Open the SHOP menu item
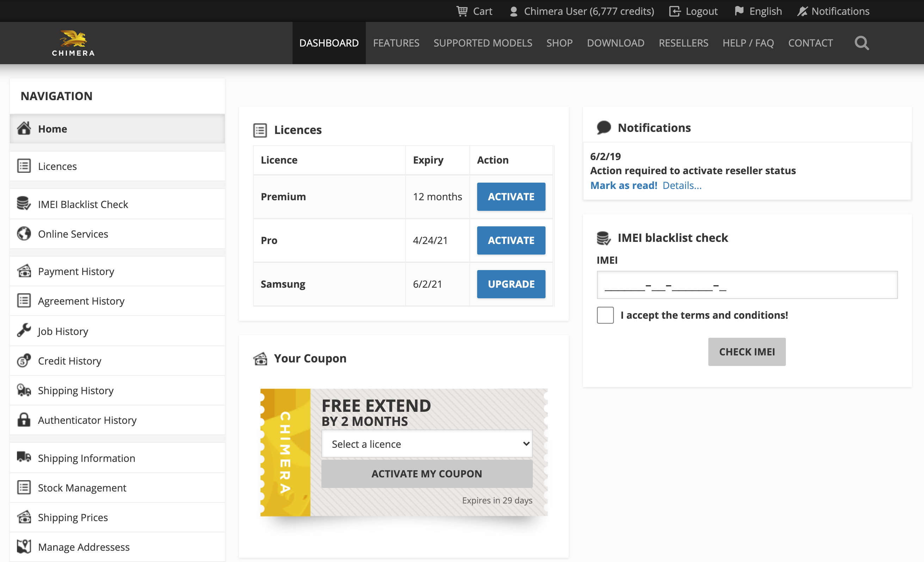The image size is (924, 562). pyautogui.click(x=559, y=43)
